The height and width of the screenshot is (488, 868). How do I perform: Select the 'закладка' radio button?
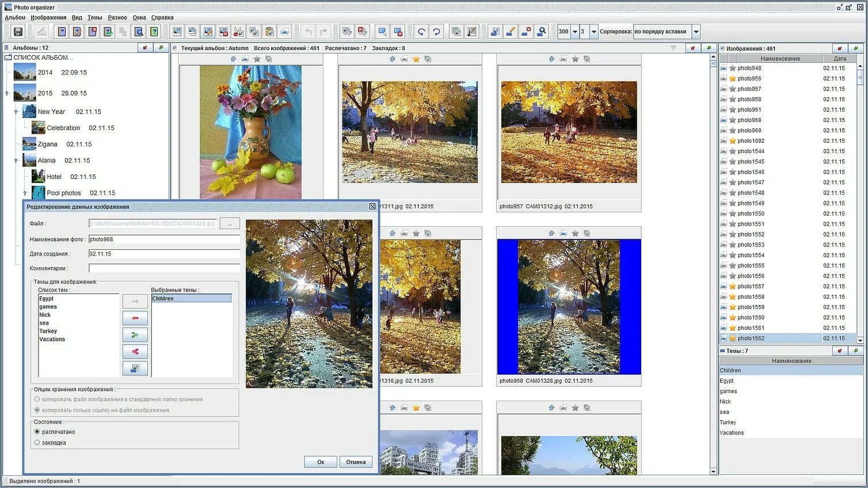(37, 443)
